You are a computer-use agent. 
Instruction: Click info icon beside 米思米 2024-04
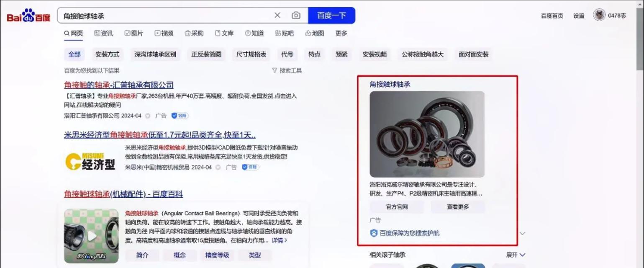tap(218, 167)
